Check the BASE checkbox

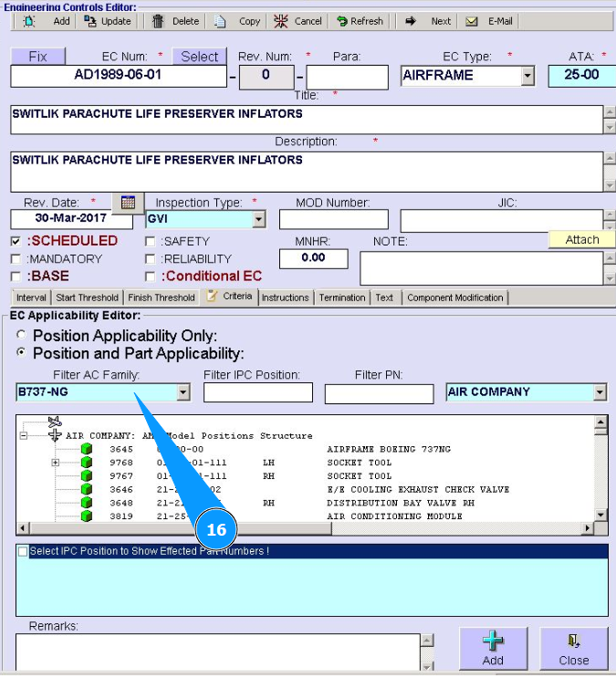pyautogui.click(x=16, y=276)
